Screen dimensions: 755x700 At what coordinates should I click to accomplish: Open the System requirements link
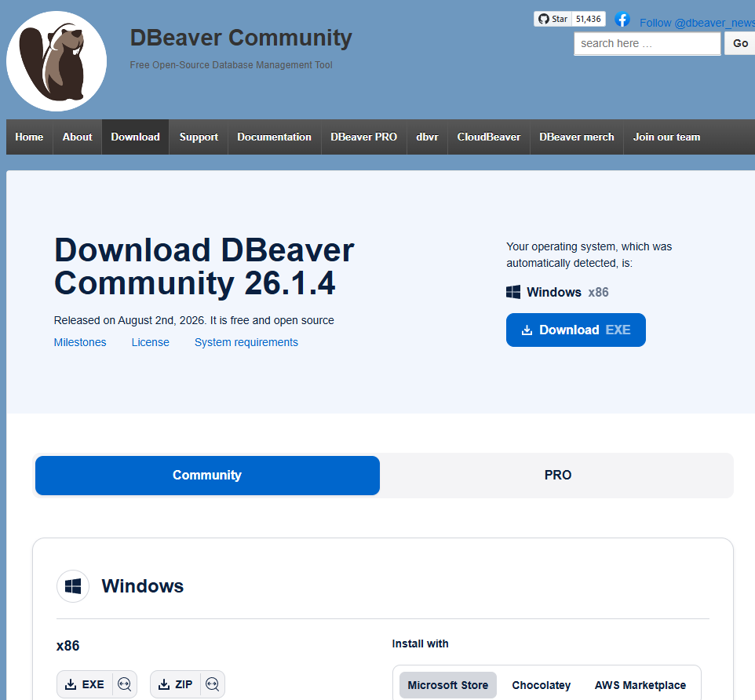(x=246, y=342)
